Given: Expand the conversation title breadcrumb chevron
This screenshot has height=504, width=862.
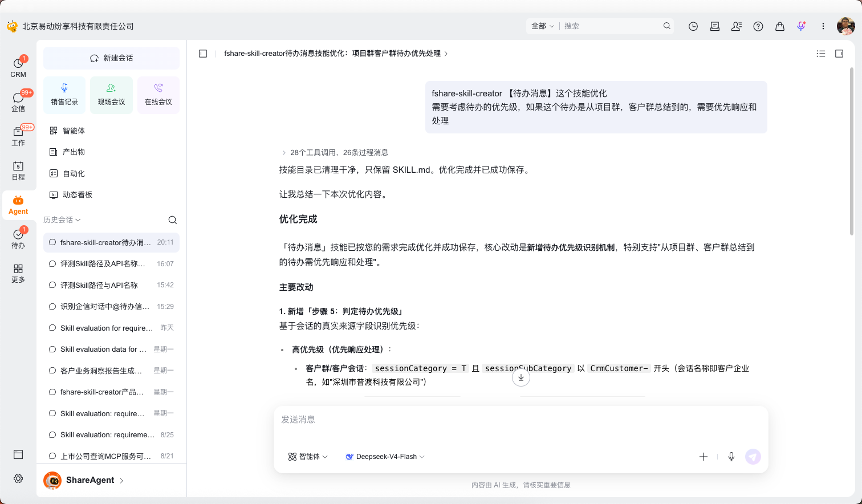Looking at the screenshot, I should [446, 54].
